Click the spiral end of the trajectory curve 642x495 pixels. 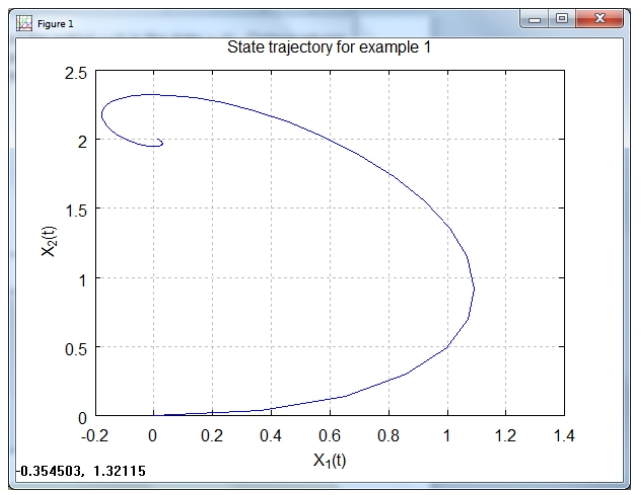(161, 143)
